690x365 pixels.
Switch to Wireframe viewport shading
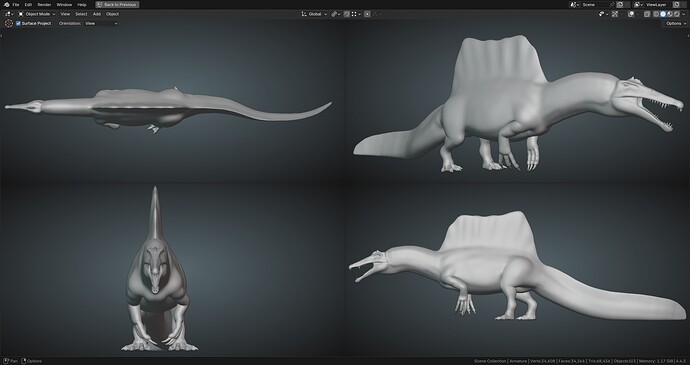(x=656, y=14)
